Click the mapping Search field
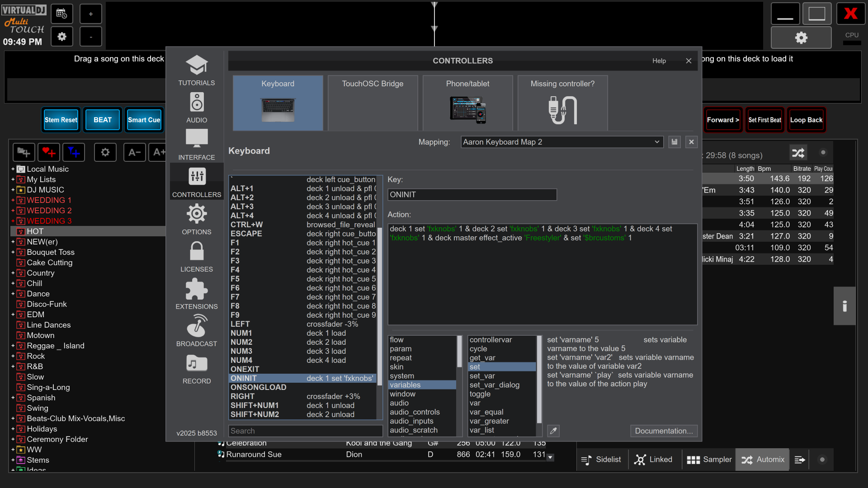868x488 pixels. tap(305, 431)
